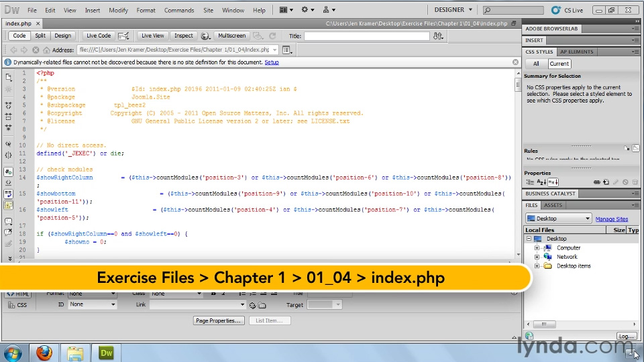
Task: Enable Live View mode
Action: click(152, 36)
